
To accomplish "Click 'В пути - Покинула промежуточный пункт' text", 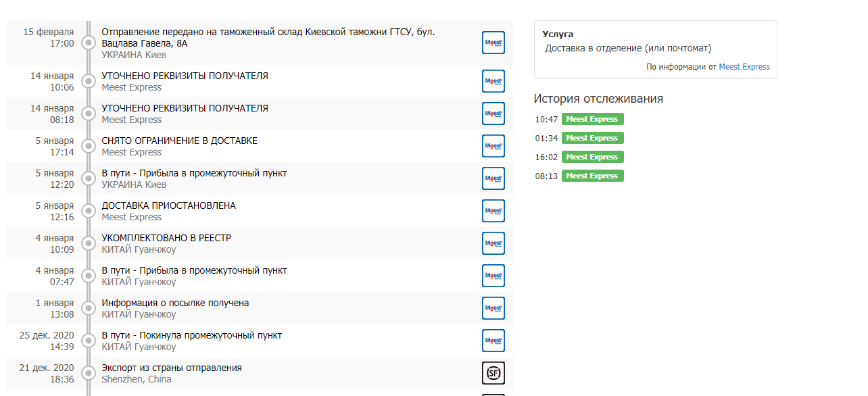I will (191, 335).
